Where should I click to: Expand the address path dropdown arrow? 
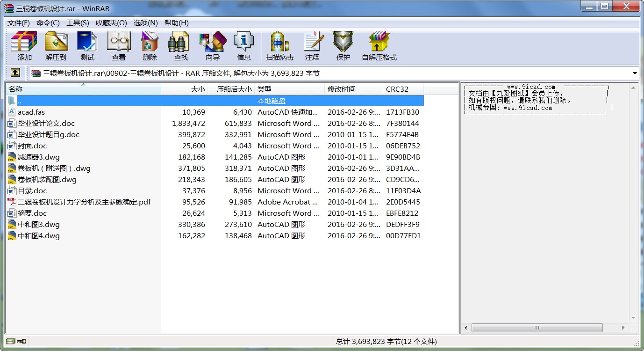(635, 73)
